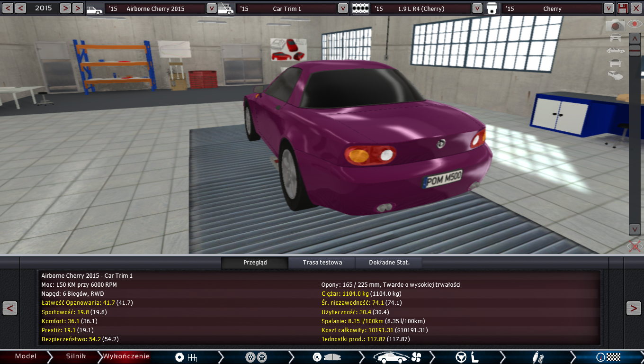Image resolution: width=644 pixels, height=364 pixels.
Task: Toggle the red eye visibility icon
Action: [x=635, y=24]
